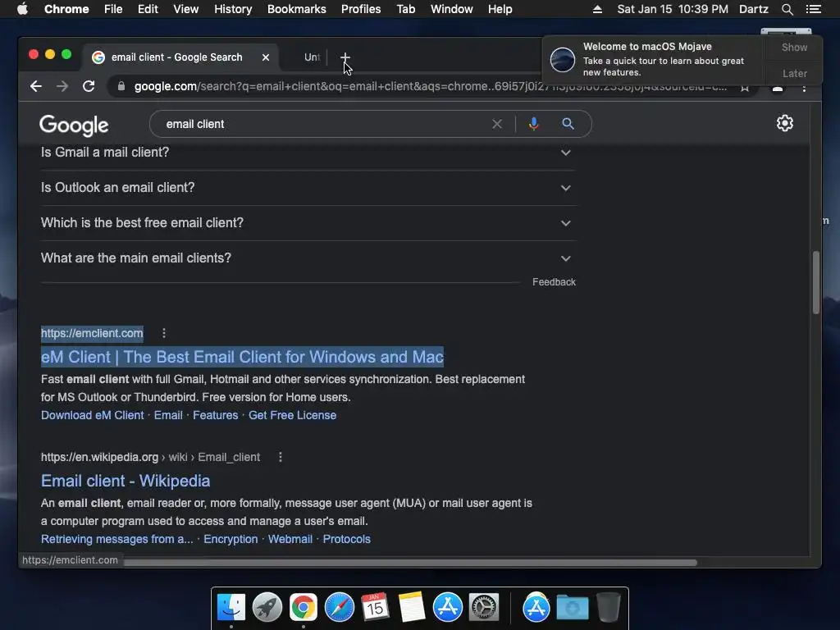Open Safari from the dock
The height and width of the screenshot is (630, 840).
339,608
